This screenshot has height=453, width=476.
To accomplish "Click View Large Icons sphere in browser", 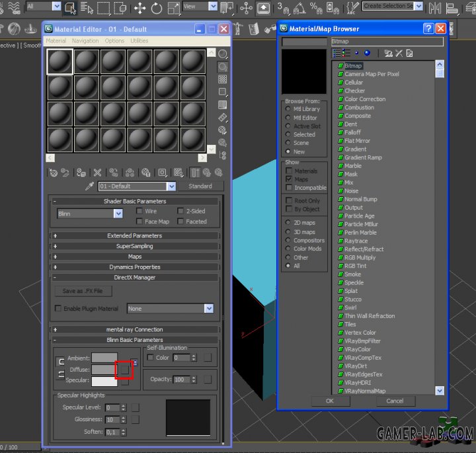I will click(x=367, y=53).
